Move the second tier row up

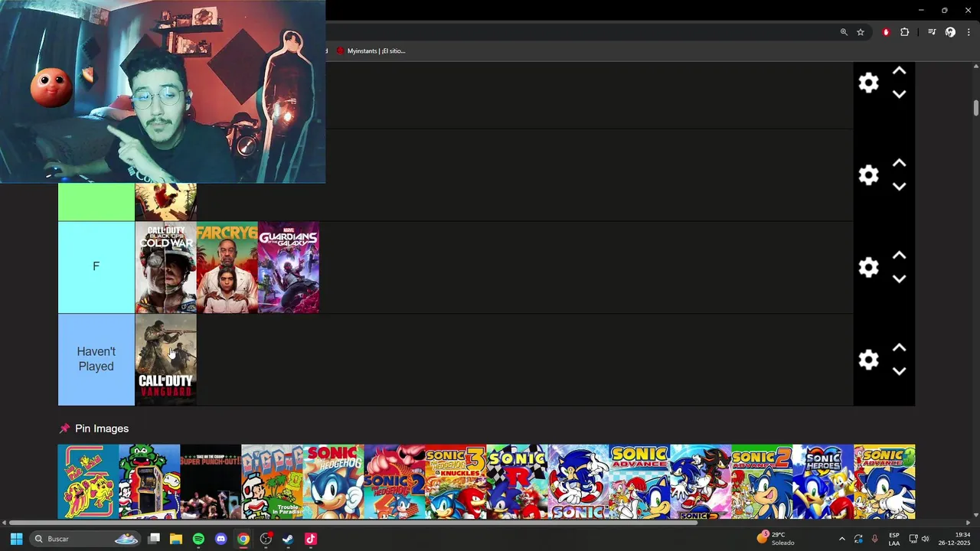900,163
